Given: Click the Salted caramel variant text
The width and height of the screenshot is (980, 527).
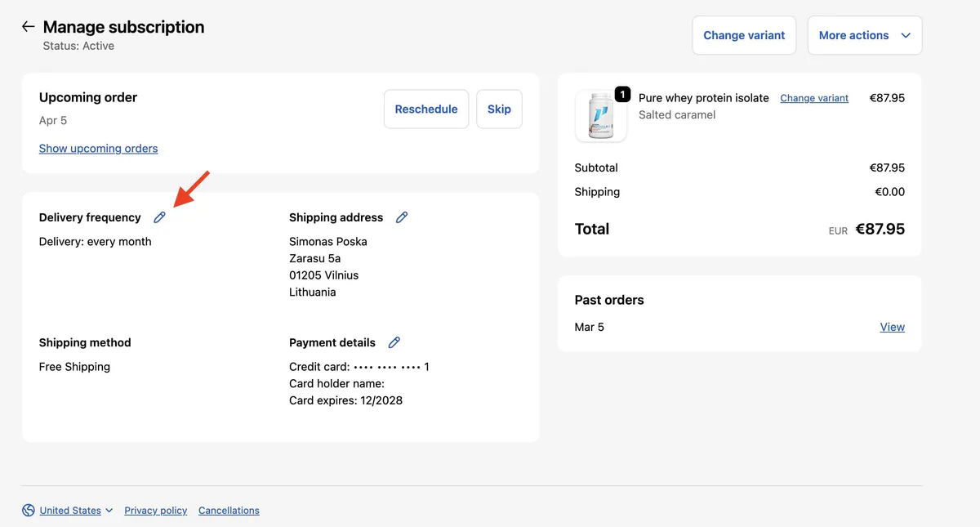Looking at the screenshot, I should [x=677, y=115].
